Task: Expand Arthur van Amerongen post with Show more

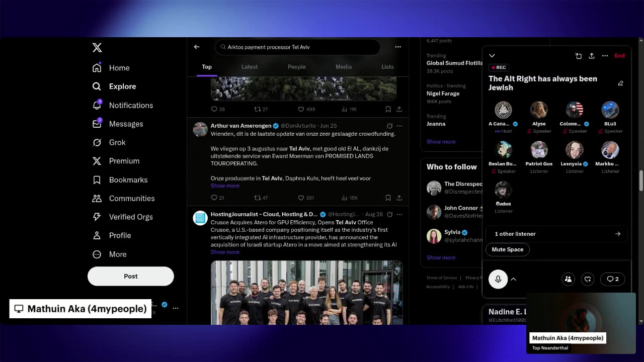Action: coord(225,186)
